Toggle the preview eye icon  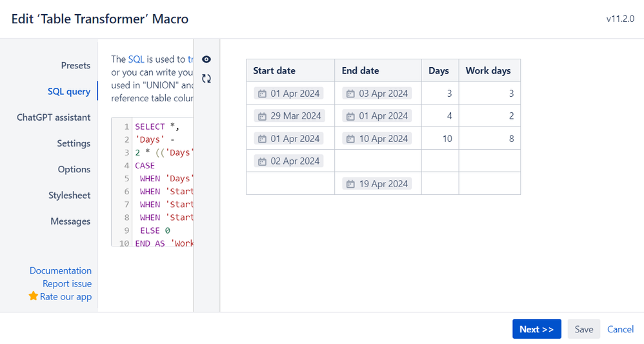coord(206,59)
